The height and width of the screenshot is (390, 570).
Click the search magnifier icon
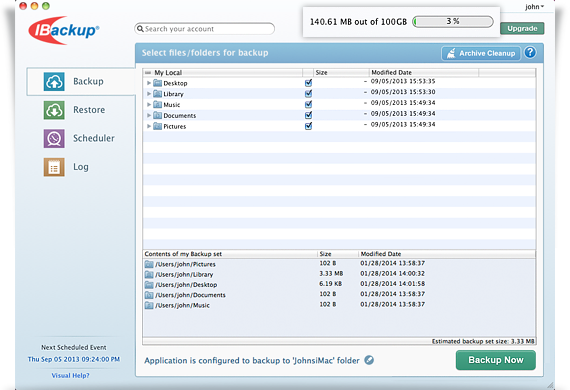140,29
